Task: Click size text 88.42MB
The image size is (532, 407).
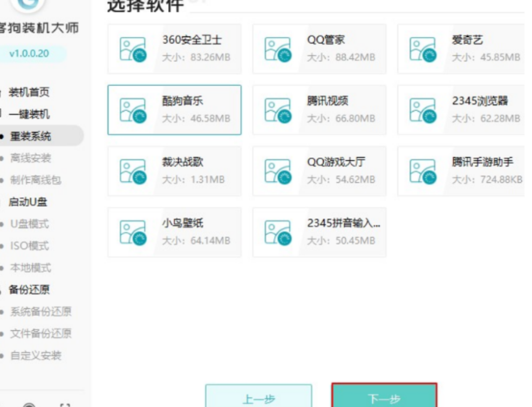Action: click(x=355, y=57)
